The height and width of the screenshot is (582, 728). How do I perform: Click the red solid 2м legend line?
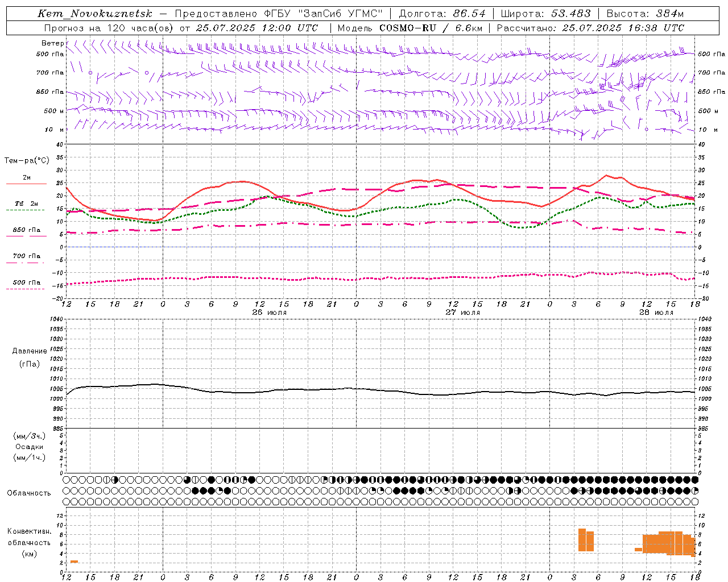pos(26,184)
